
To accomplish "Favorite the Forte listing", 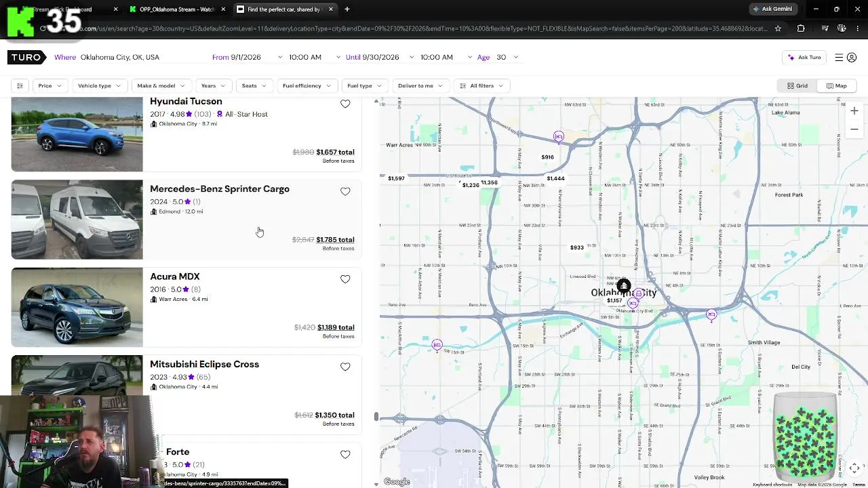I will [x=345, y=455].
